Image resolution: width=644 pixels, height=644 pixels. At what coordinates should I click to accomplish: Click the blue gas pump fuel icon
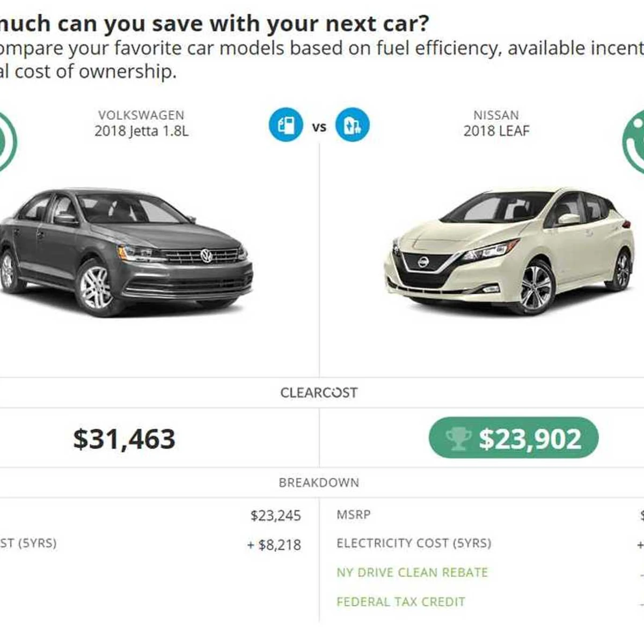(x=286, y=125)
